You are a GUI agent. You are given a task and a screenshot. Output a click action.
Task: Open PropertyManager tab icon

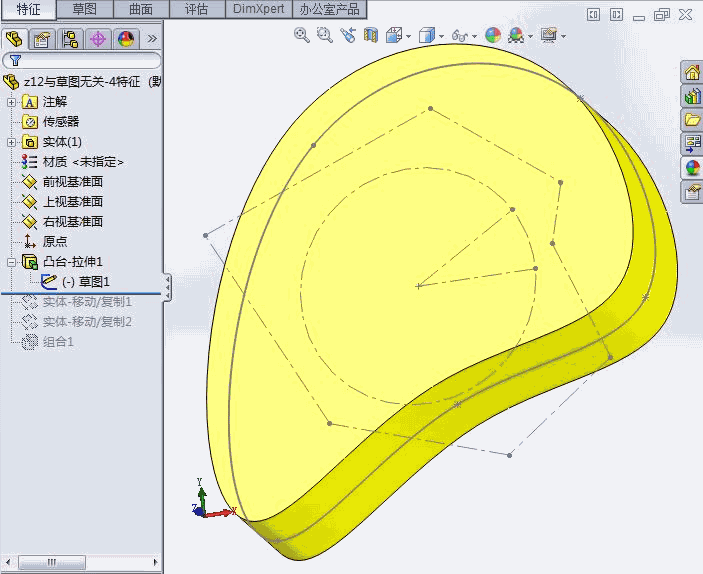(42, 39)
